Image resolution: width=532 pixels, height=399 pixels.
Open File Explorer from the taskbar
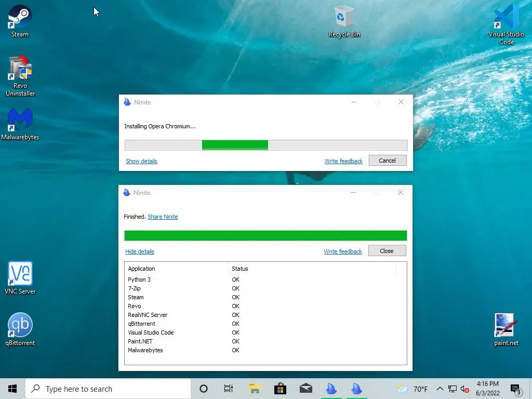255,389
